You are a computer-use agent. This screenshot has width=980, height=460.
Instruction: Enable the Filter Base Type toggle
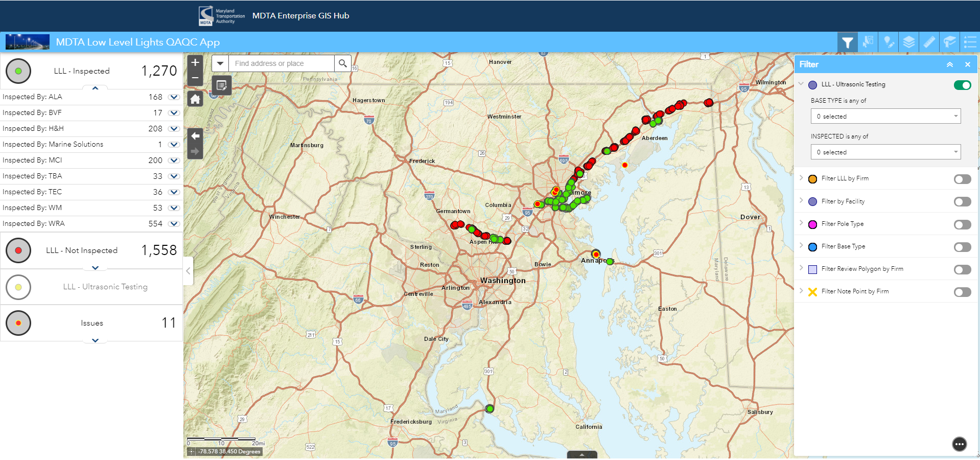coord(962,247)
